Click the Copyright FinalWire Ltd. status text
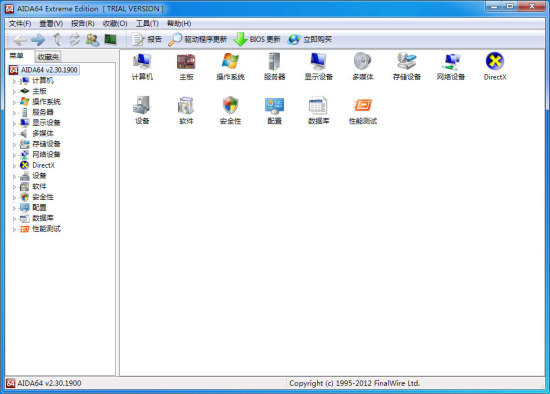The image size is (550, 394). 355,383
